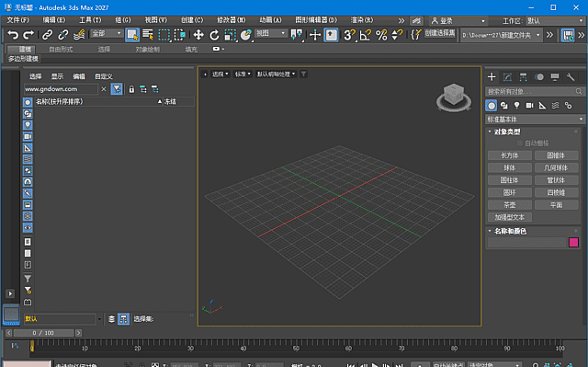Select the Shapes category icon
Image resolution: width=588 pixels, height=367 pixels.
tap(504, 106)
